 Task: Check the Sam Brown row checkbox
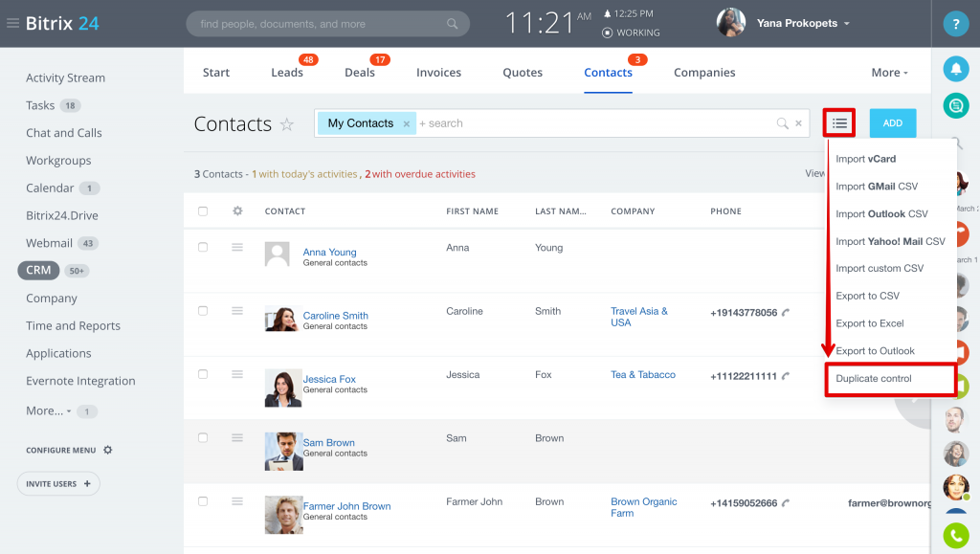203,438
